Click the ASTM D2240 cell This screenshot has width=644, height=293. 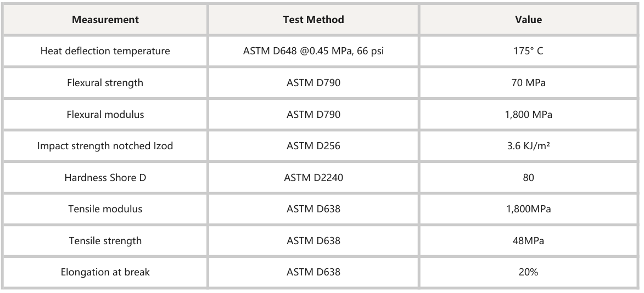point(313,177)
